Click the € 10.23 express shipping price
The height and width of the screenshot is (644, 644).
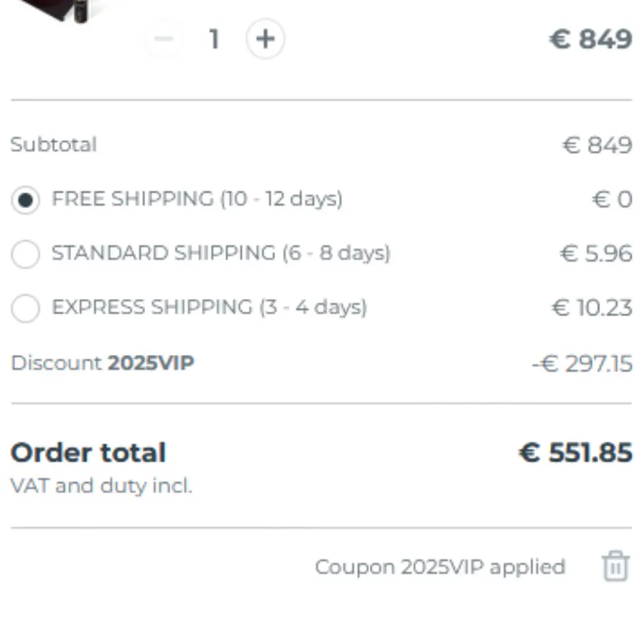592,307
